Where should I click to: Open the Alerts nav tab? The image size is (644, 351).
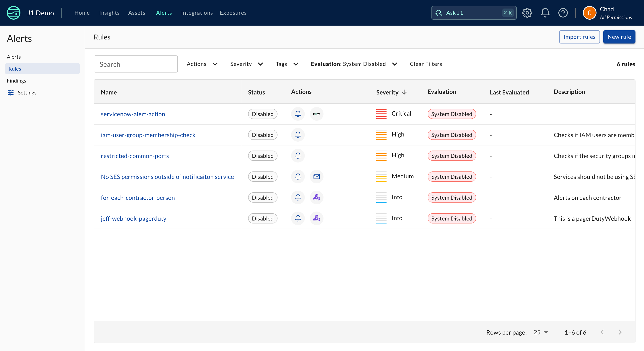[164, 13]
